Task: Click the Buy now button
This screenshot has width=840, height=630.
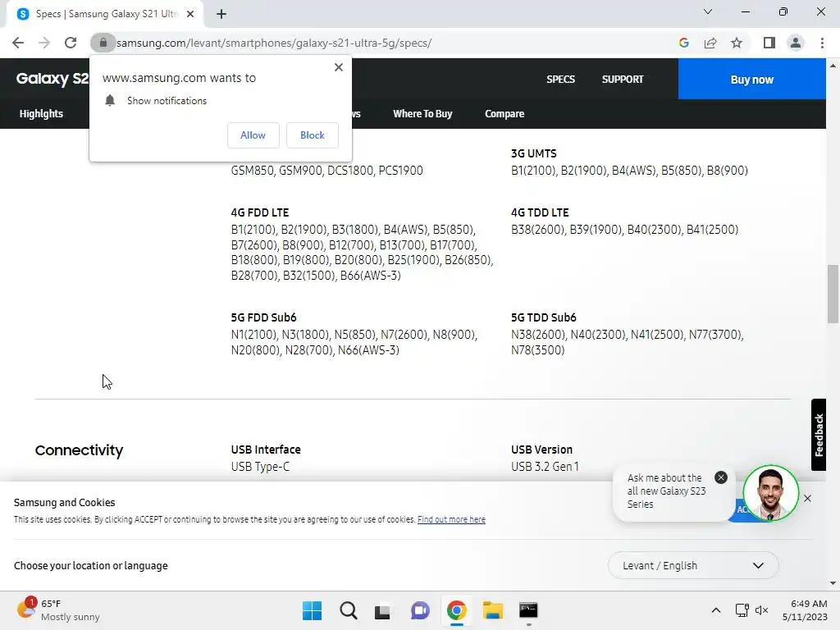Action: pyautogui.click(x=751, y=80)
